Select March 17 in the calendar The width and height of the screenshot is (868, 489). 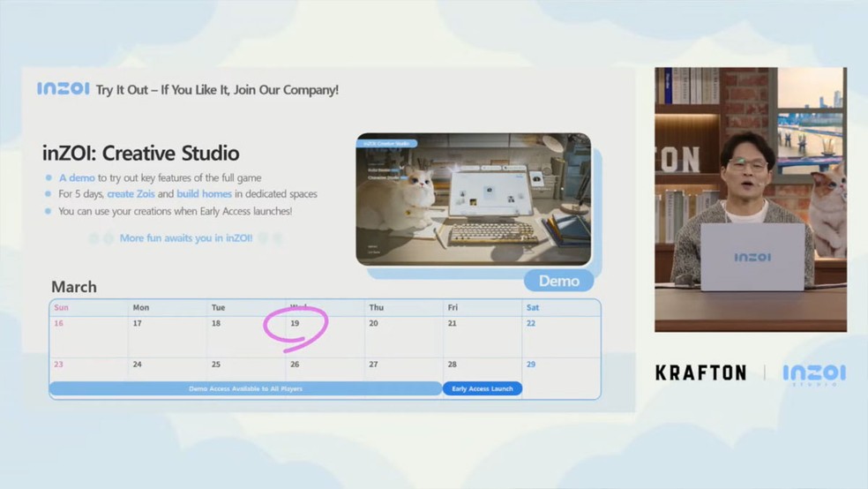click(138, 323)
